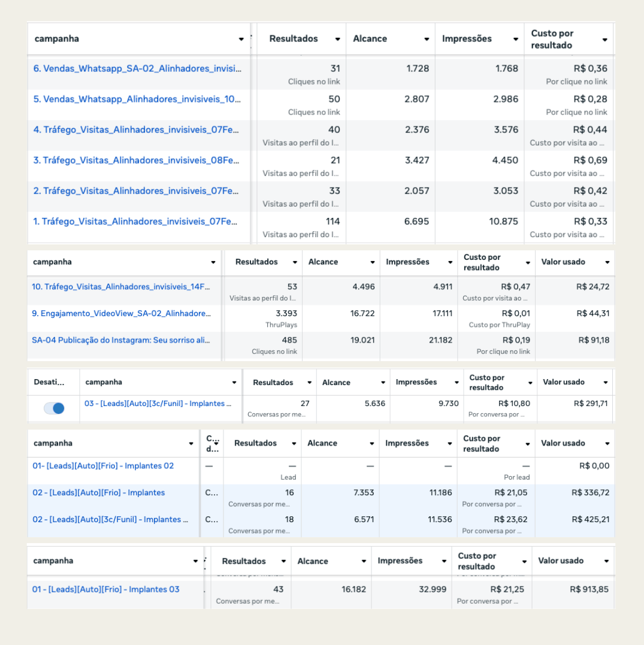Open the campanha column header dropdown

[240, 38]
